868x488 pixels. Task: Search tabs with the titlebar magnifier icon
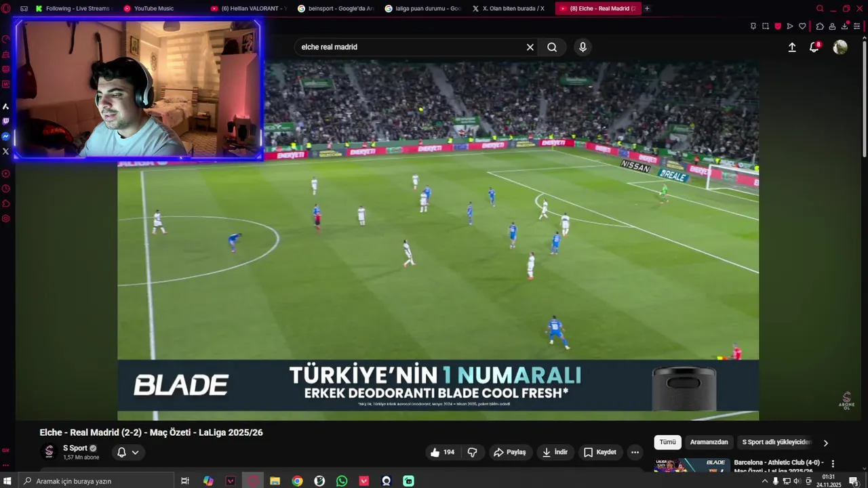820,9
